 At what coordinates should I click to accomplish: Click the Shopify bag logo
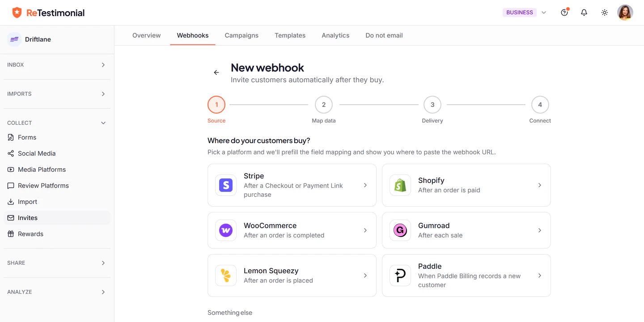pos(400,185)
